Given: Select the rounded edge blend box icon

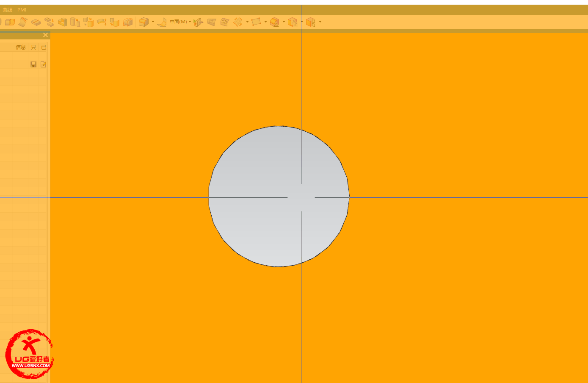Looking at the screenshot, I should tap(144, 22).
